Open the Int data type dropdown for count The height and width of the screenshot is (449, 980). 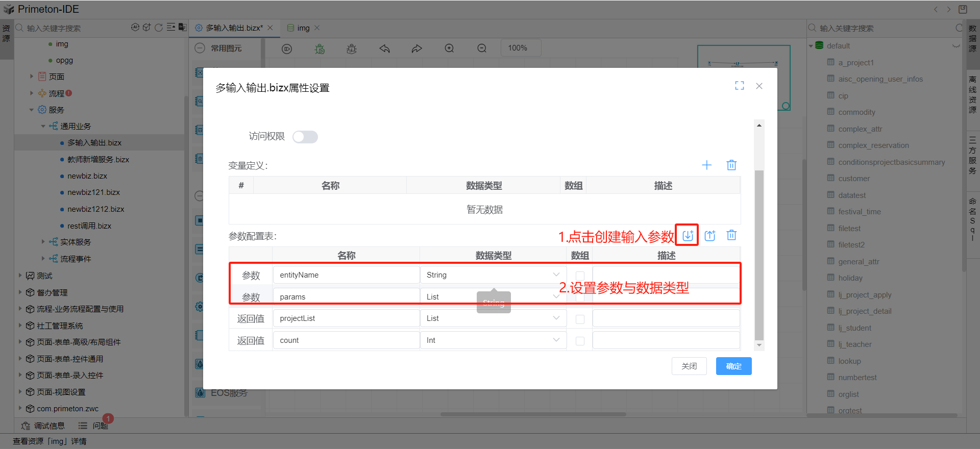[x=493, y=340]
